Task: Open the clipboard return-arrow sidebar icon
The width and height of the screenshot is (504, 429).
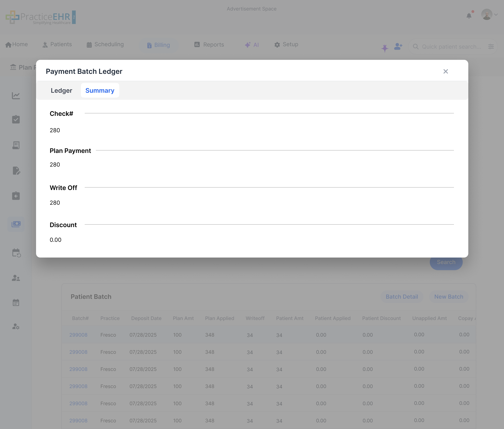Action: pyautogui.click(x=16, y=196)
